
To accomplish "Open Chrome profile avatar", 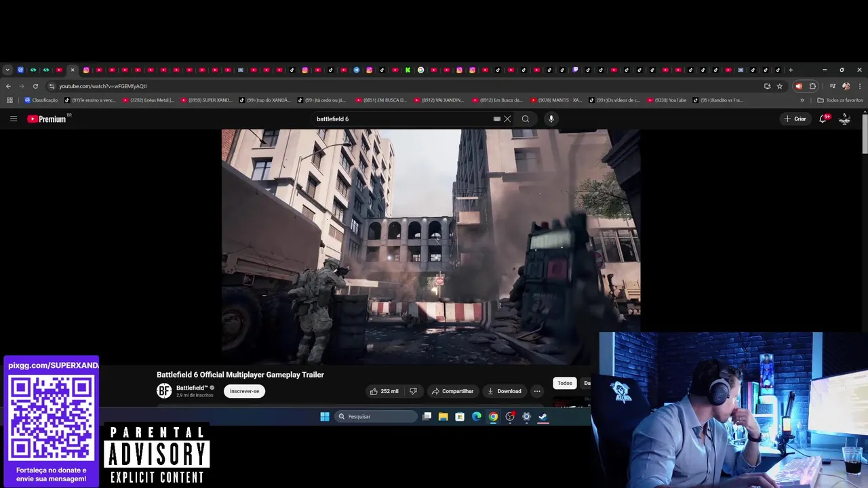I will pos(846,86).
